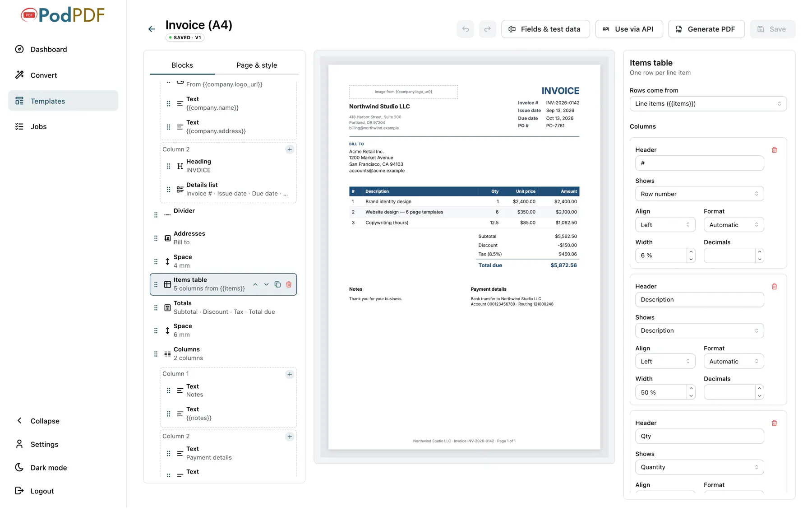Click the Generate PDF button
Screen dimensions: 812x516
[x=706, y=29]
